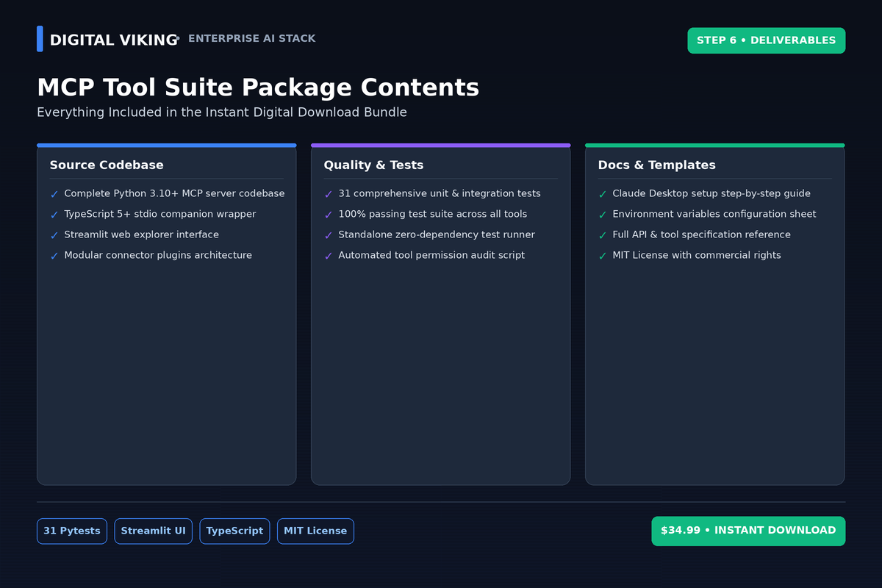Select the MIT License tag

(x=315, y=531)
